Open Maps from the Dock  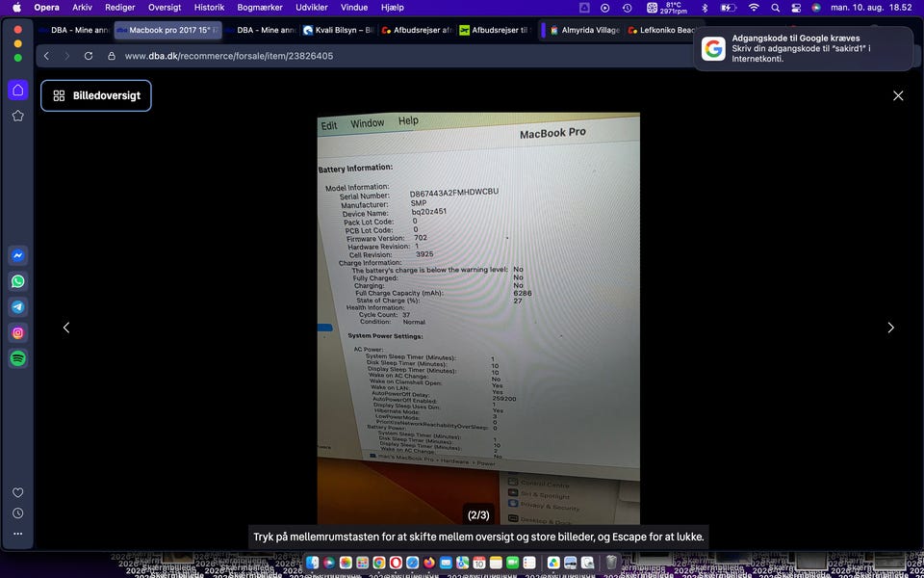pyautogui.click(x=463, y=563)
